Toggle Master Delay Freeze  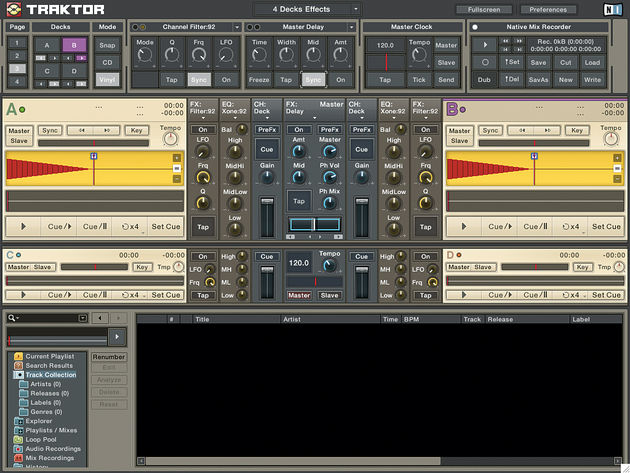point(259,80)
